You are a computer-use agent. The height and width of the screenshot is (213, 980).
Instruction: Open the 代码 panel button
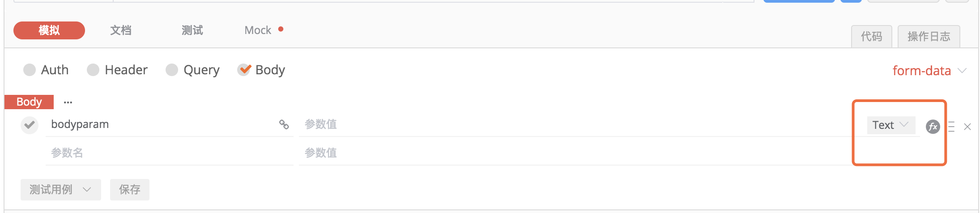(x=872, y=36)
